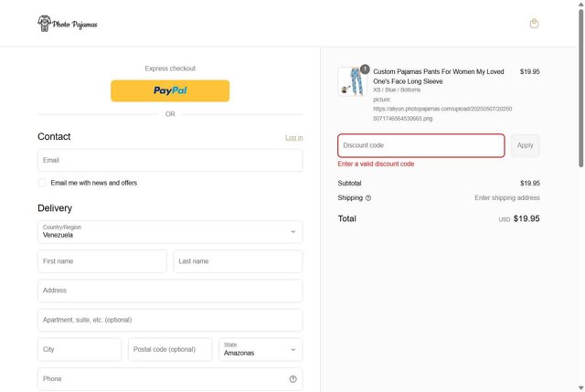Click the Email input field
The image size is (585, 392).
pyautogui.click(x=170, y=161)
